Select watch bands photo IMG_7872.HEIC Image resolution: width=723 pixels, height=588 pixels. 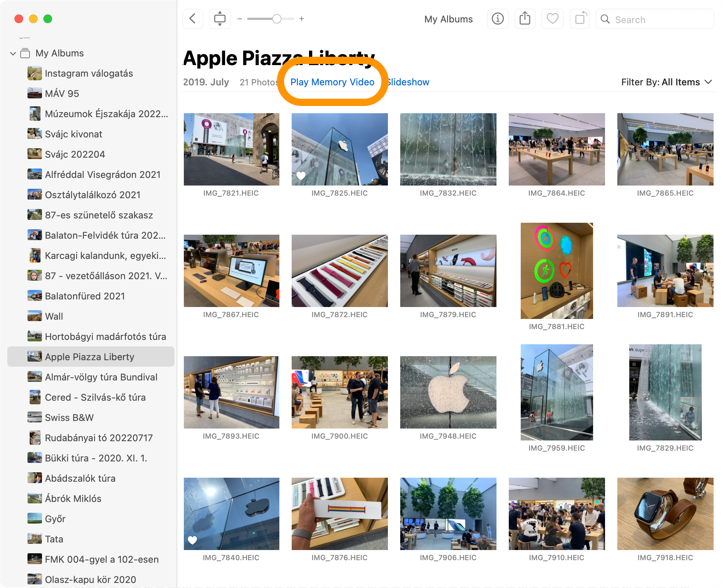tap(340, 271)
